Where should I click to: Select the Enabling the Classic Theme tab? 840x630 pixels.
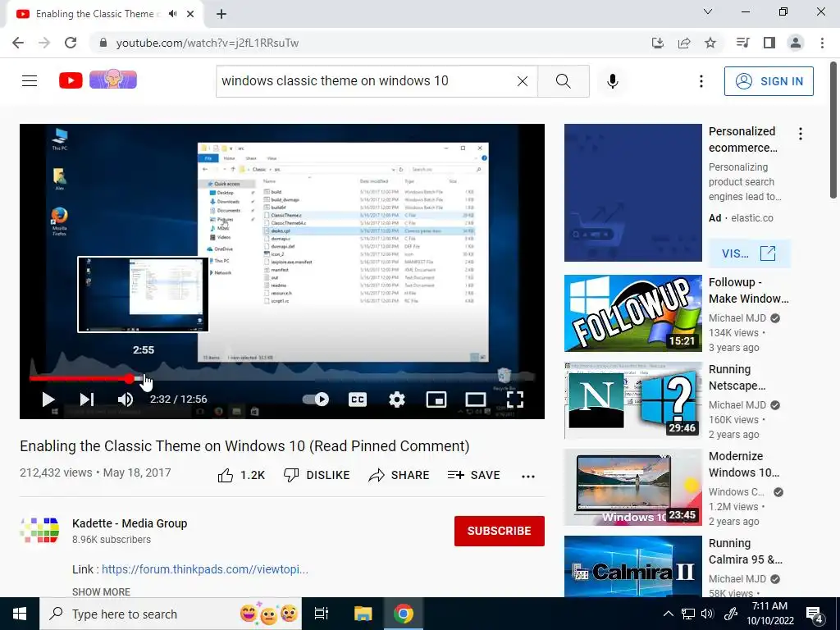coord(104,14)
